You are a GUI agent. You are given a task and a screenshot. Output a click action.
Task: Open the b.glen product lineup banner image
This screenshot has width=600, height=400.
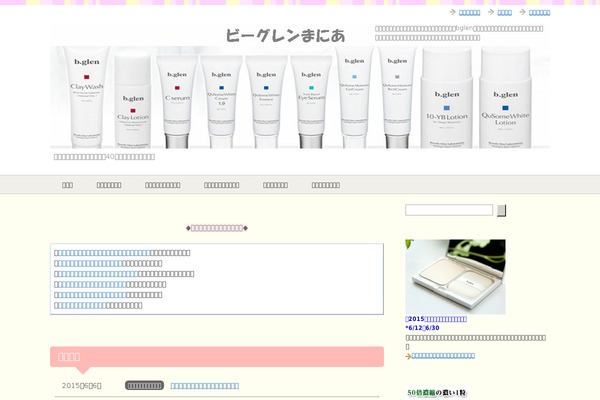[300, 97]
